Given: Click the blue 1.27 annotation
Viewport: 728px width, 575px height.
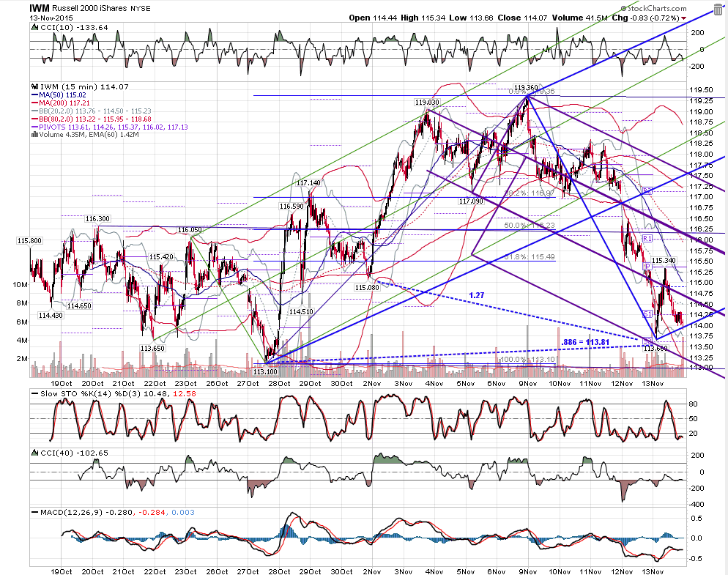Looking at the screenshot, I should [x=476, y=295].
